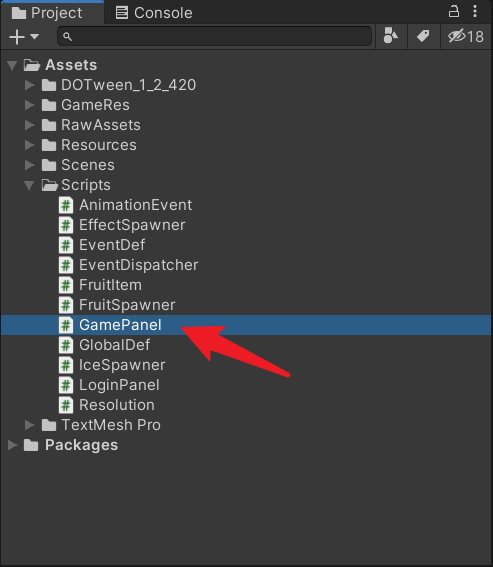
Task: Toggle hidden packages visibility showing 18
Action: pyautogui.click(x=466, y=36)
